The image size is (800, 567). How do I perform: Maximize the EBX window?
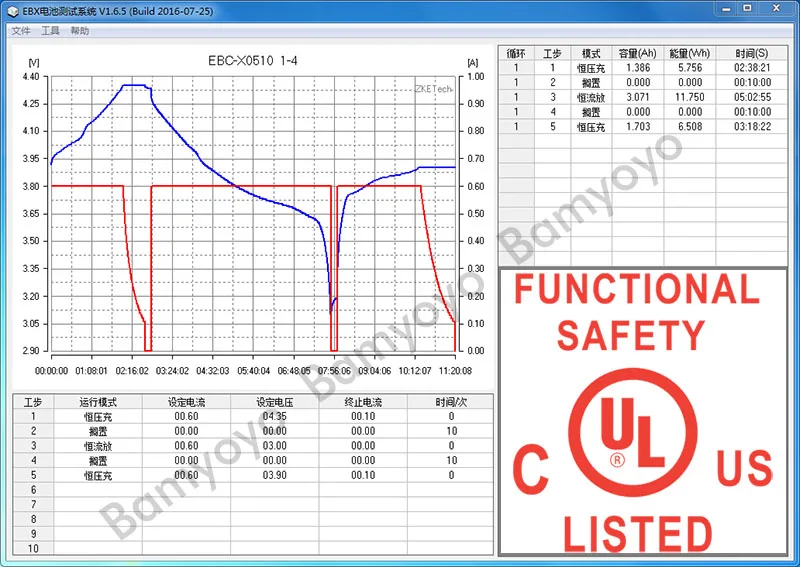pyautogui.click(x=747, y=9)
